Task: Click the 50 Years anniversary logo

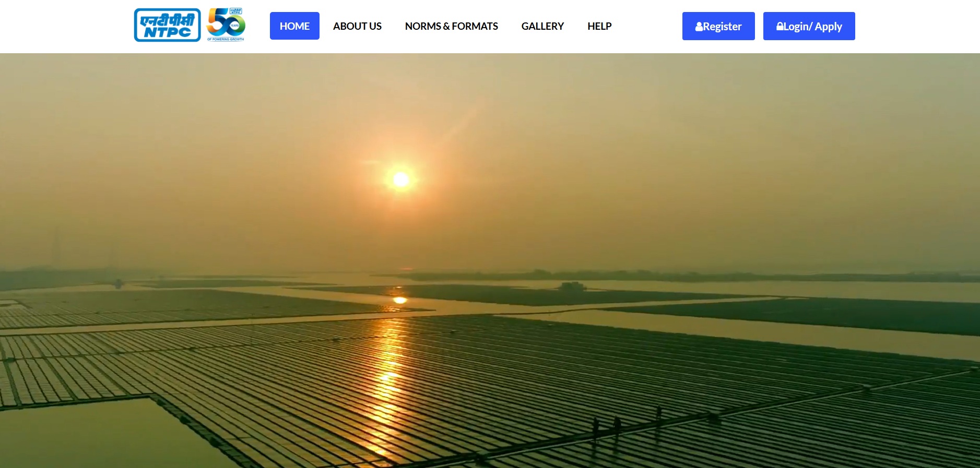Action: click(x=226, y=25)
